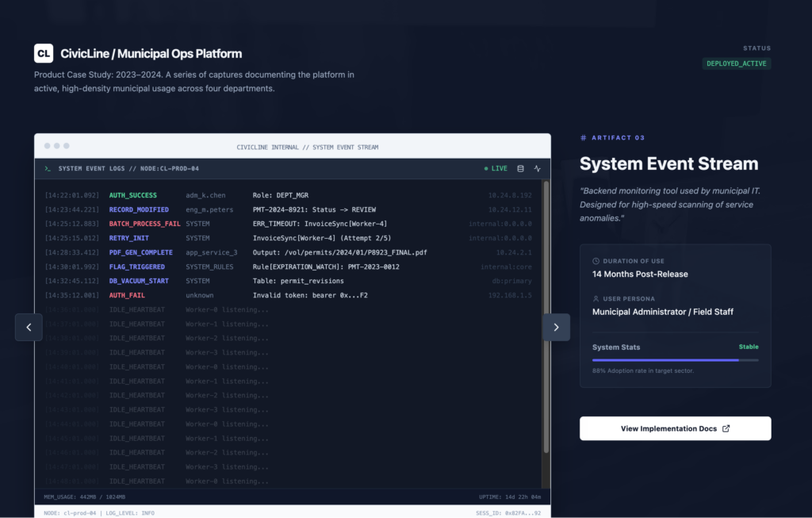This screenshot has height=518, width=812.
Task: Click the DEPLOYED_ACTIVE status badge
Action: pos(737,63)
